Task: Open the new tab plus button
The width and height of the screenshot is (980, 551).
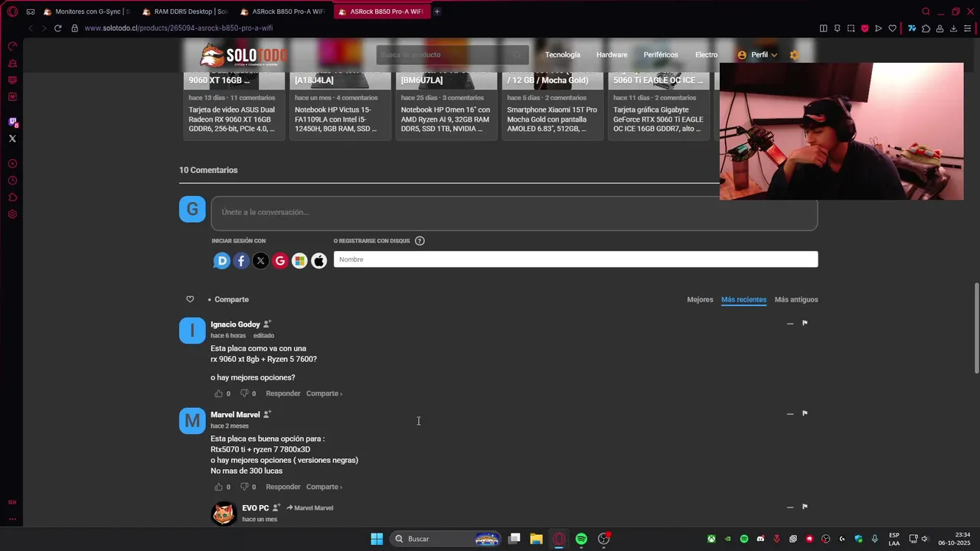Action: [x=437, y=11]
